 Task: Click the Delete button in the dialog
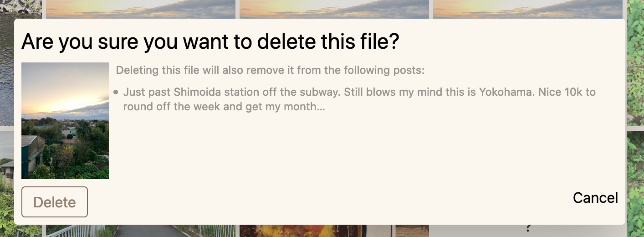point(55,202)
